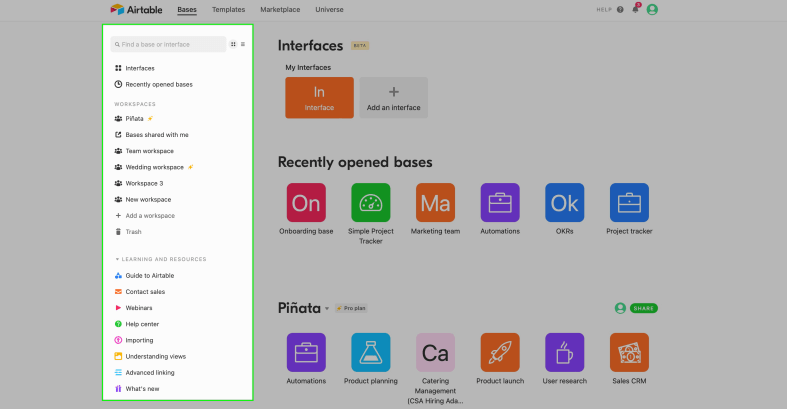Select Bases shared with me
Image resolution: width=787 pixels, height=409 pixels.
coord(152,134)
